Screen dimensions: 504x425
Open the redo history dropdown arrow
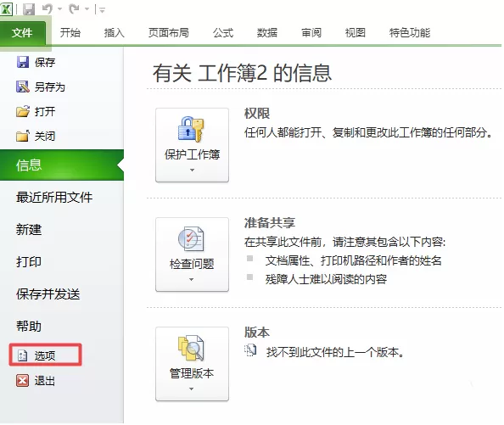pos(87,9)
